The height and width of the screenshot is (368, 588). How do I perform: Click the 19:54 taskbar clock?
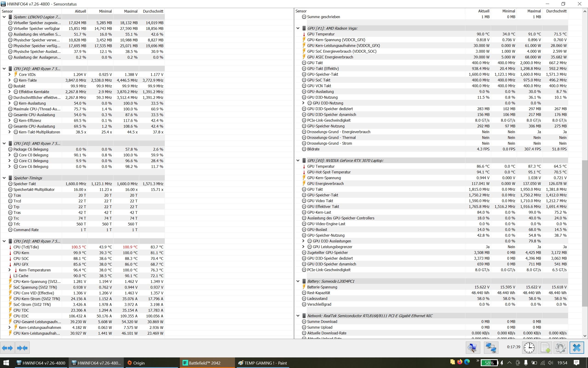[562, 363]
